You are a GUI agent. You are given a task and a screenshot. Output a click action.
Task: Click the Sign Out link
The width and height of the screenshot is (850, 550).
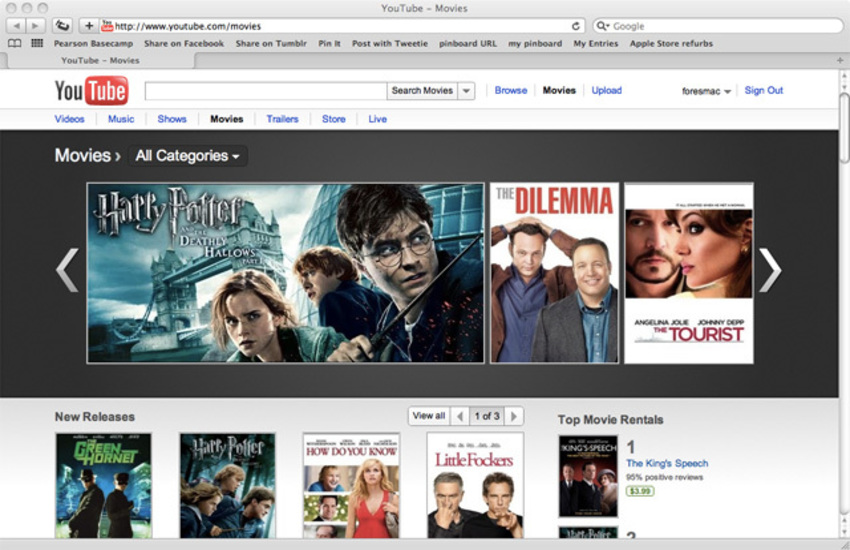[763, 90]
